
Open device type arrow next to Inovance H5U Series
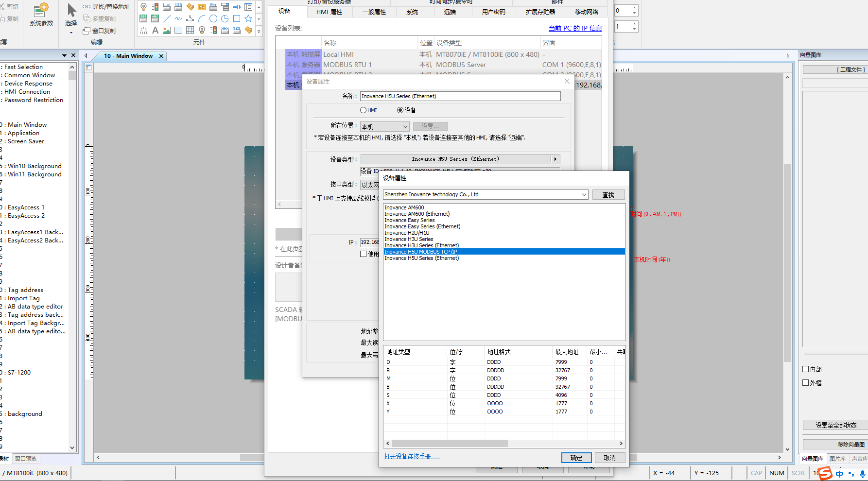[556, 159]
